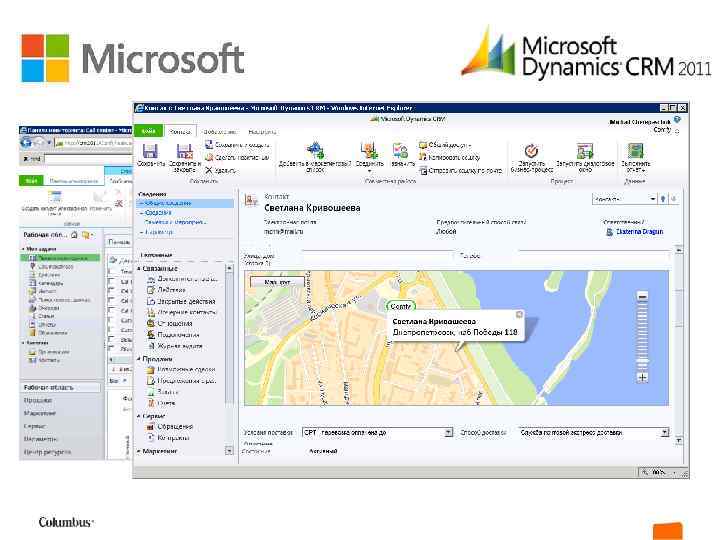The height and width of the screenshot is (540, 720).
Task: Click the browser back button in the rear window
Action: click(27, 143)
